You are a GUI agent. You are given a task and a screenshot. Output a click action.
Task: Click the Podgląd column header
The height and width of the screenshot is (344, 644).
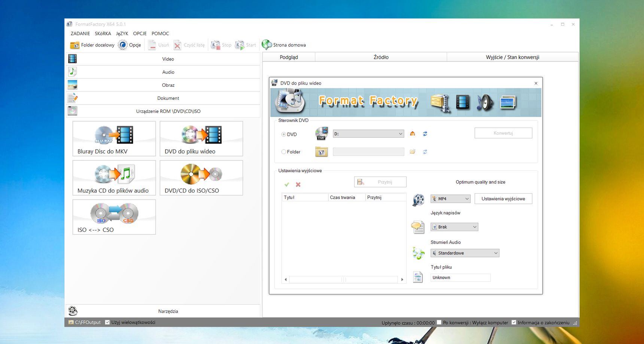click(289, 57)
